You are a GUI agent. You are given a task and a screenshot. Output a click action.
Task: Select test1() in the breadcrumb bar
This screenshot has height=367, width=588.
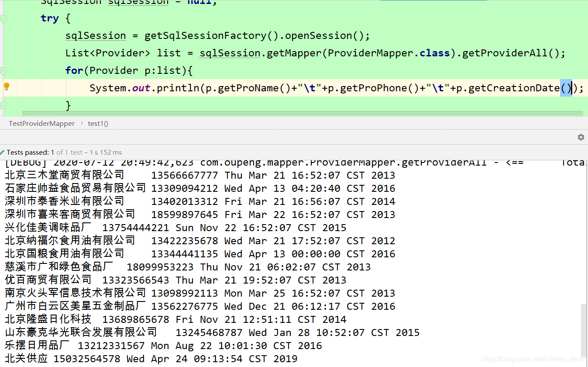(98, 124)
